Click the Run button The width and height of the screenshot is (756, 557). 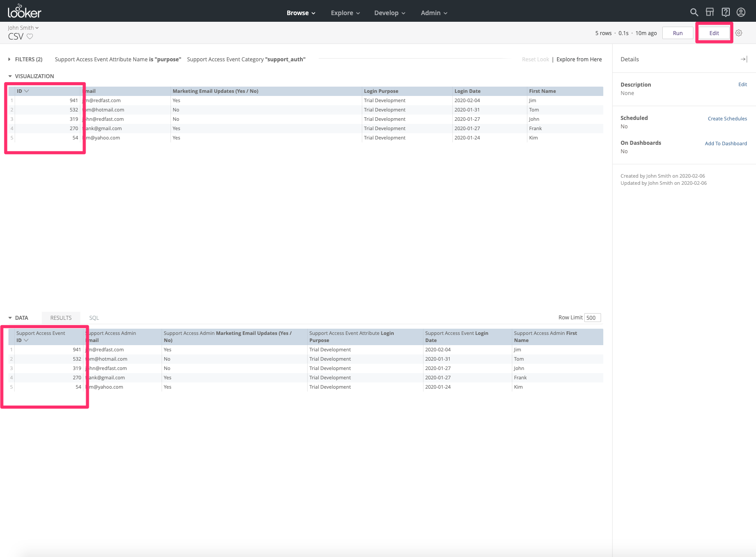click(678, 33)
